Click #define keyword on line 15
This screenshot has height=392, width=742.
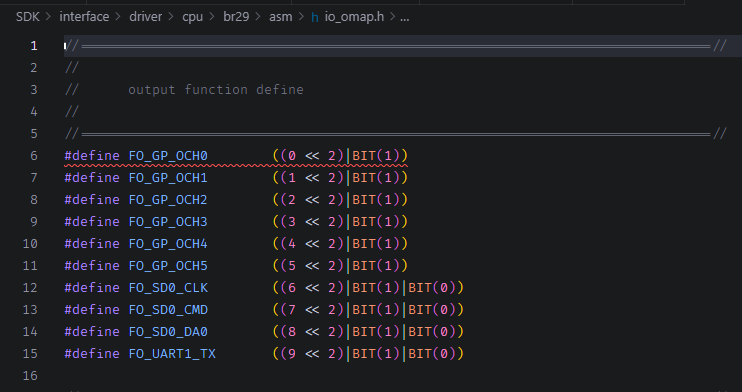(92, 354)
